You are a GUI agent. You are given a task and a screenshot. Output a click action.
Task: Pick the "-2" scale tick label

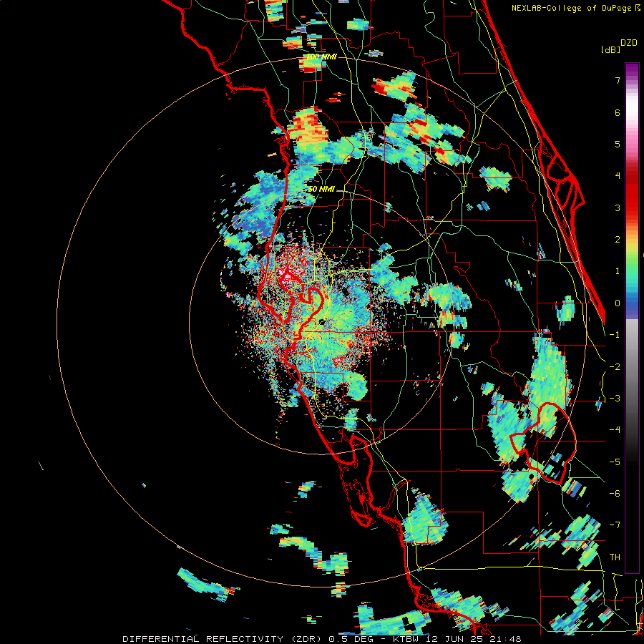pos(615,366)
